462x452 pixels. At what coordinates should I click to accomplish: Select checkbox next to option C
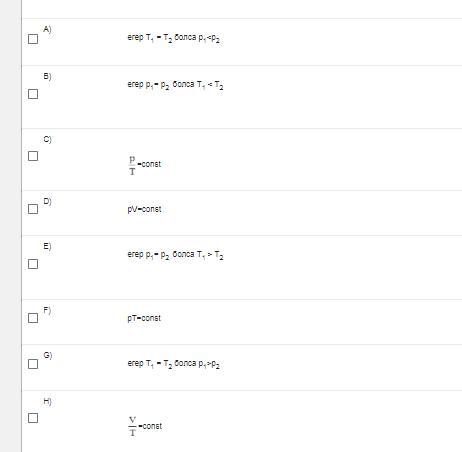[x=33, y=156]
